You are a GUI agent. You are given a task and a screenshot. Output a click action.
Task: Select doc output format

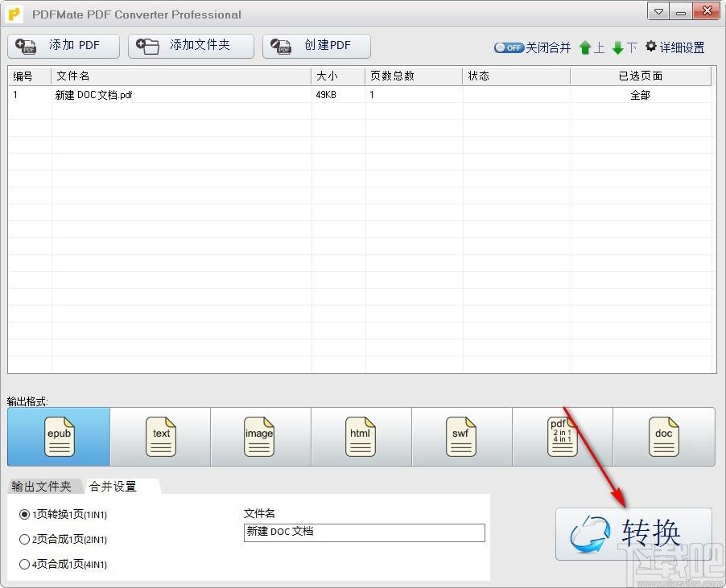664,437
